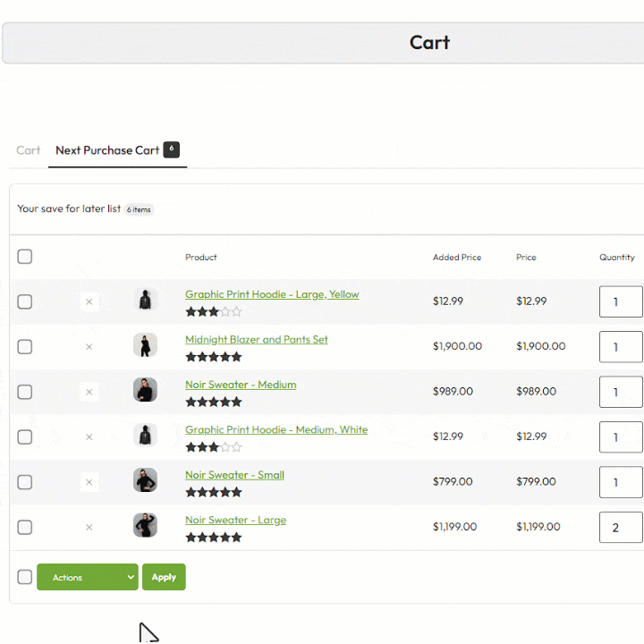Select the Noir Sweater Large row checkbox
The image size is (644, 644).
coord(25,528)
